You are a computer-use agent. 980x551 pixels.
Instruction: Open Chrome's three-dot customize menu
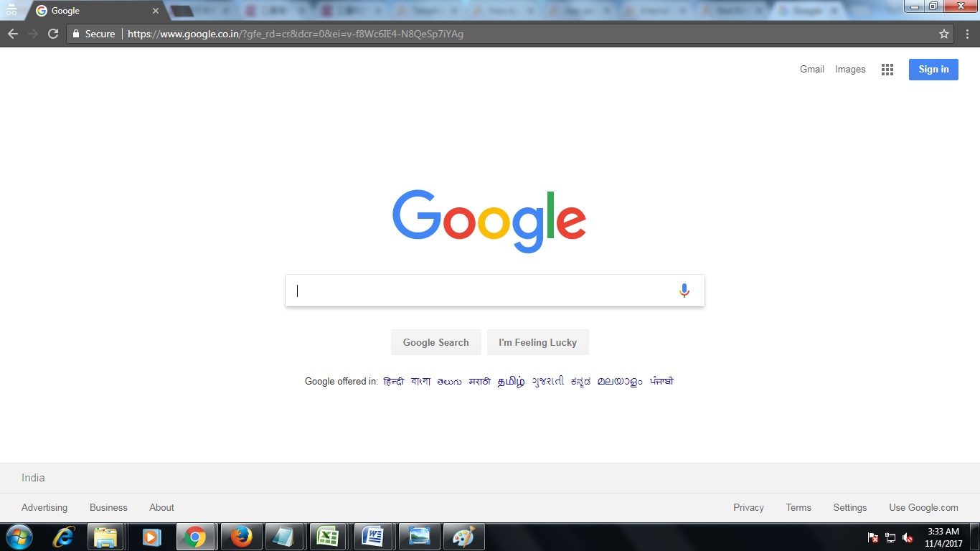pyautogui.click(x=967, y=33)
